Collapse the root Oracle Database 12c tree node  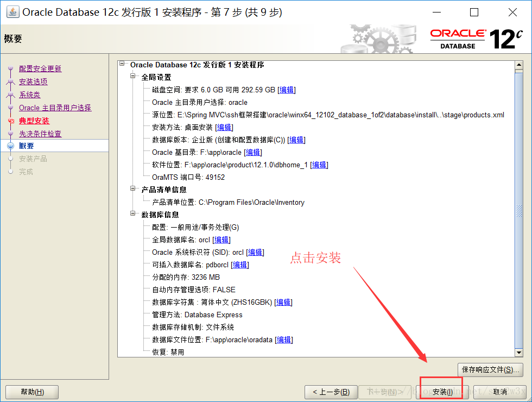(122, 64)
